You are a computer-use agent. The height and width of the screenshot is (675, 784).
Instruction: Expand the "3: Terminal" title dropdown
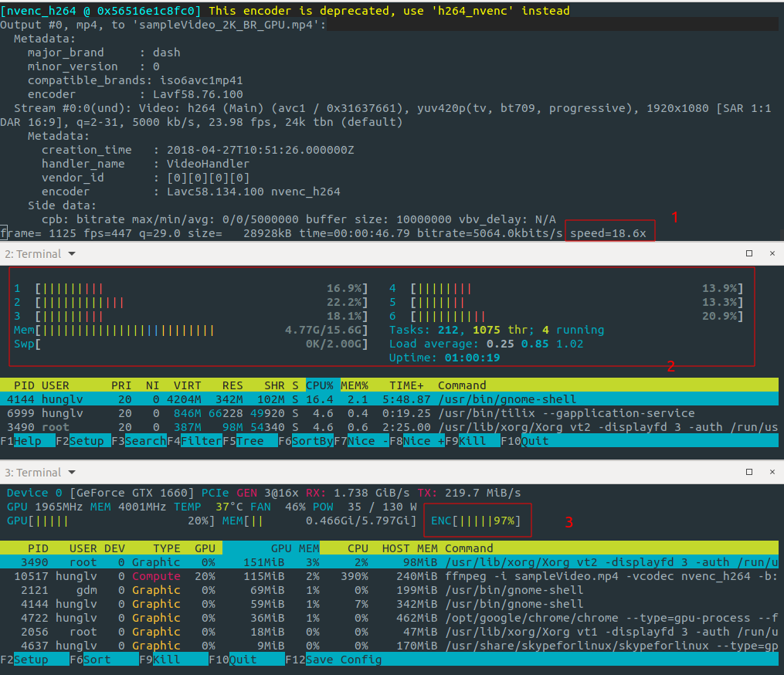tap(72, 472)
